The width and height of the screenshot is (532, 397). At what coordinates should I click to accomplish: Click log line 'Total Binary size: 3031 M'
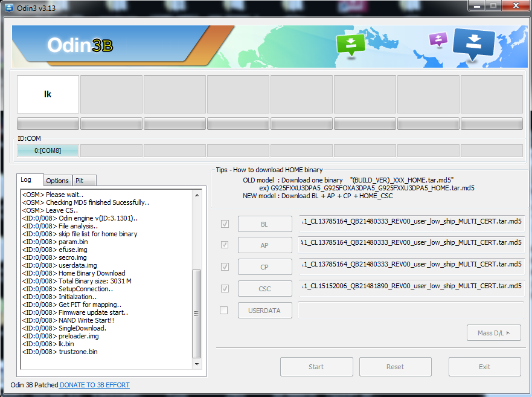77,281
